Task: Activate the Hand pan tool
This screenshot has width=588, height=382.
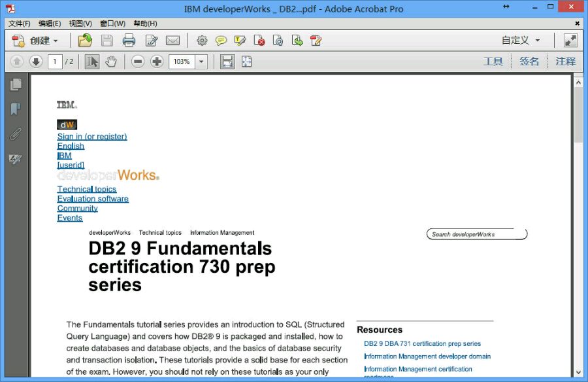Action: click(111, 61)
